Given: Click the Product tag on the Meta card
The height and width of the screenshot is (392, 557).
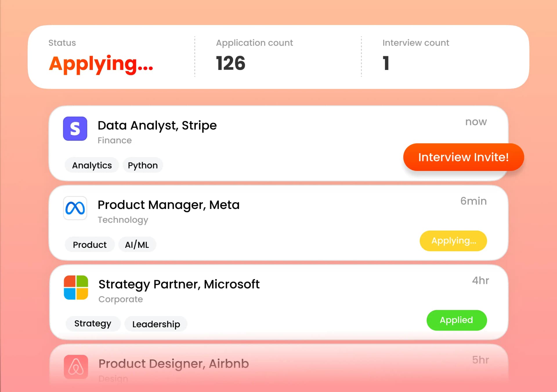Looking at the screenshot, I should point(90,244).
